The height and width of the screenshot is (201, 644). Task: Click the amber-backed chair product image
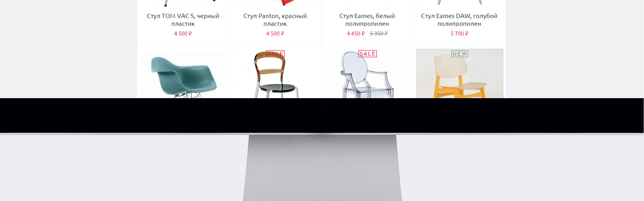[x=275, y=75]
